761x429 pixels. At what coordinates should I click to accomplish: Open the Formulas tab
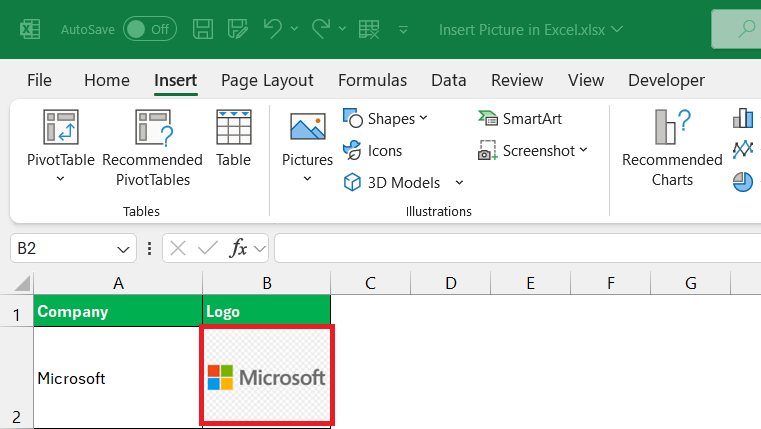click(x=373, y=80)
